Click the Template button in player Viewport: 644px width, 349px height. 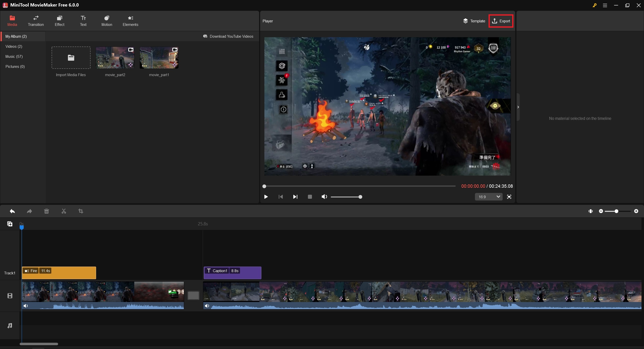474,21
